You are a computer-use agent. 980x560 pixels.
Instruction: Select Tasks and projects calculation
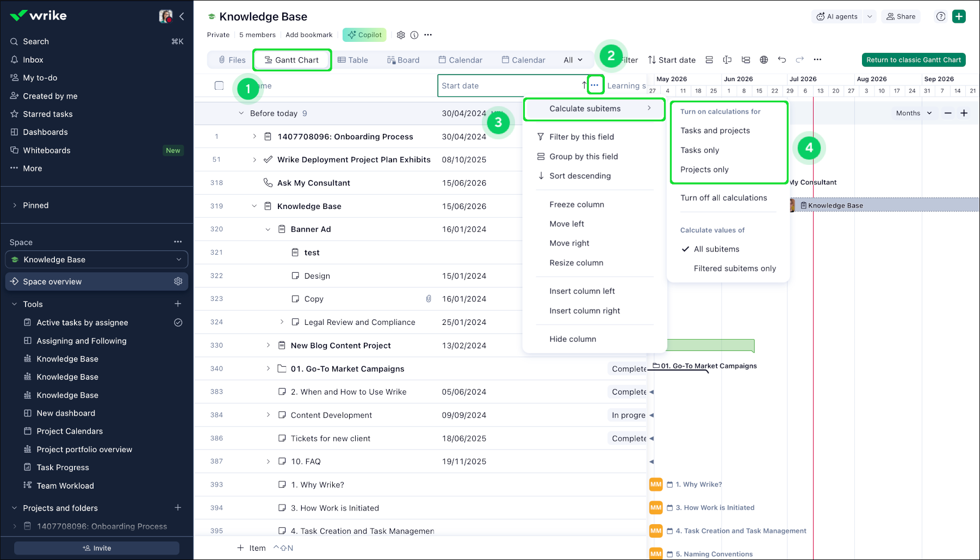715,131
